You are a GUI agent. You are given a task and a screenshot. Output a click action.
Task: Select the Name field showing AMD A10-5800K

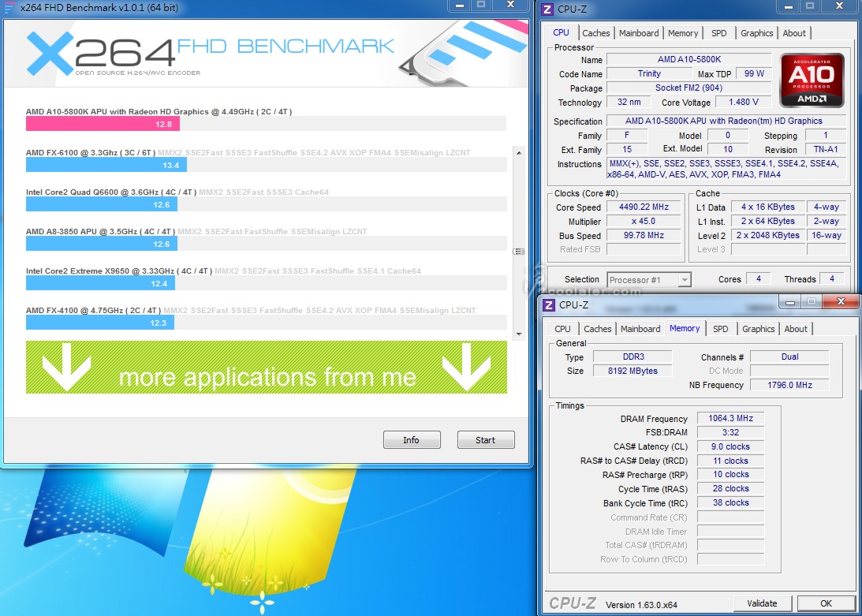click(x=688, y=59)
